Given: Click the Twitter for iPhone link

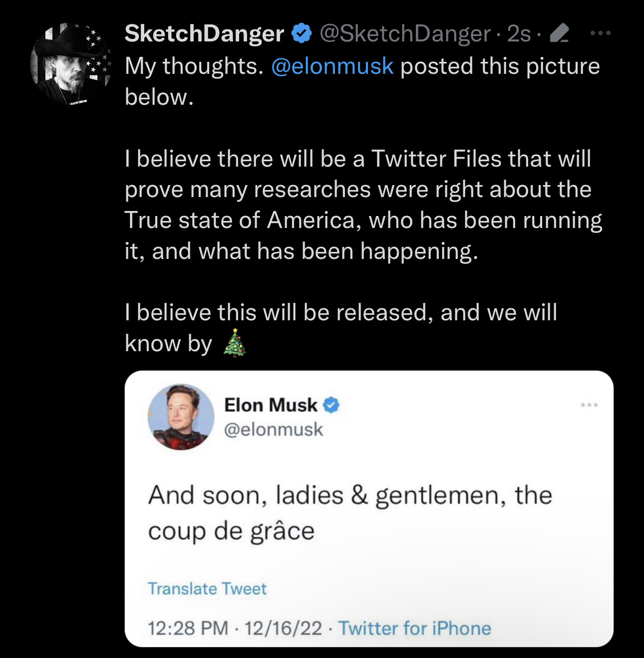Looking at the screenshot, I should point(415,628).
